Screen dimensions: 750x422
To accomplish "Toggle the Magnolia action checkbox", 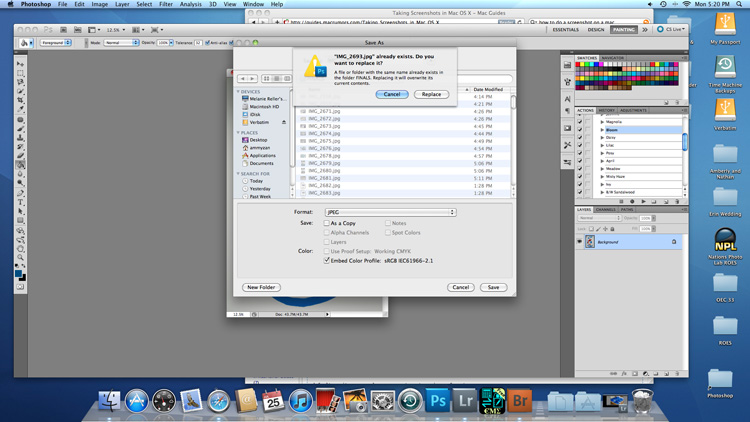I will [x=580, y=122].
